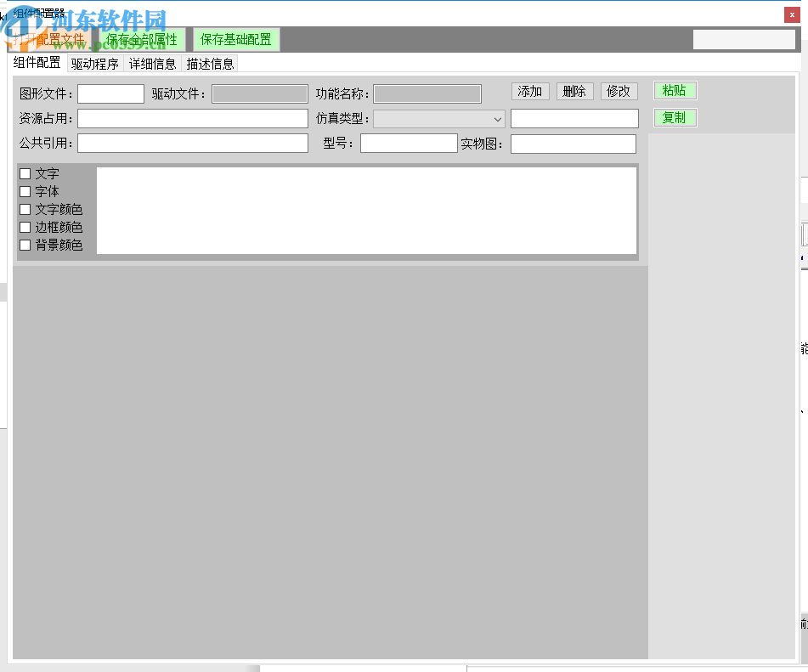Click the 保存基础配置 button

click(x=236, y=40)
